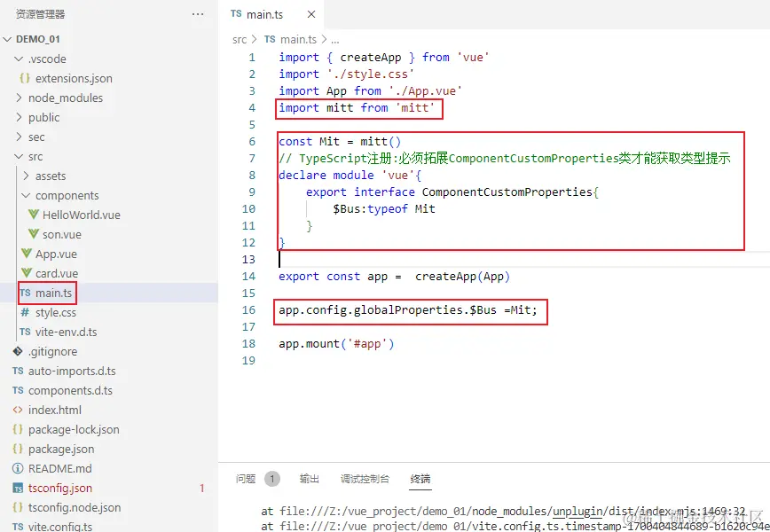
Task: Switch to the 调试控制台 panel tab
Action: [365, 479]
